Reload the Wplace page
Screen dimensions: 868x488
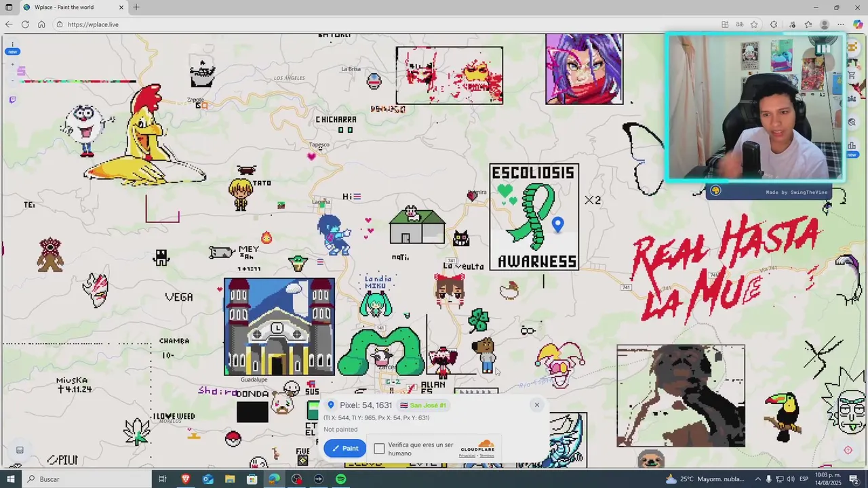click(25, 24)
